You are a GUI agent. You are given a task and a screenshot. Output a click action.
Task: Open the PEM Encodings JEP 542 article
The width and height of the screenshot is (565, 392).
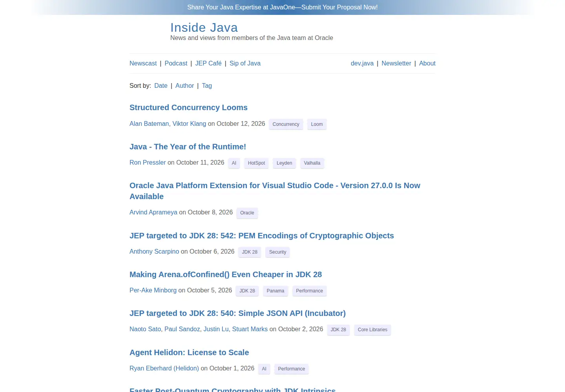pos(262,236)
